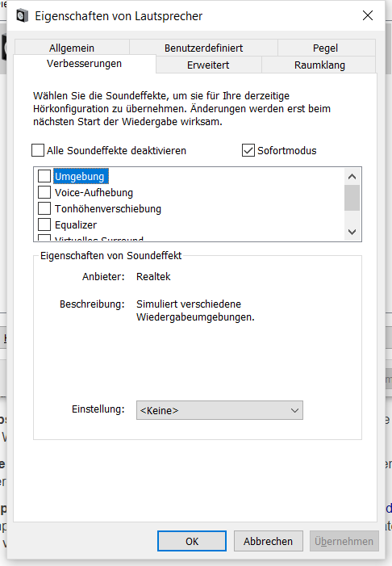This screenshot has height=566, width=392.
Task: Click the Übernehmen button
Action: 344,541
